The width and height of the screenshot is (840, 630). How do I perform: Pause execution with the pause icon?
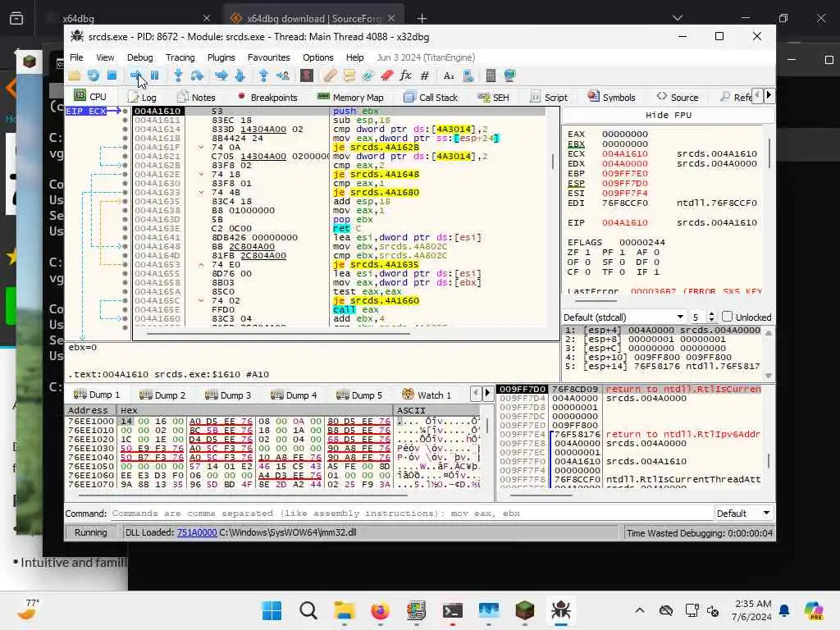pos(154,75)
